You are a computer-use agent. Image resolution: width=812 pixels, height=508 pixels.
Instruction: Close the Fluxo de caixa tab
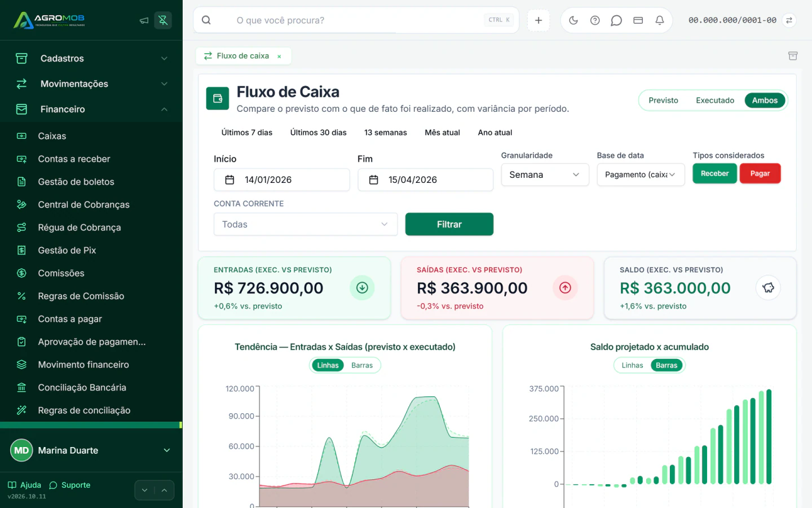click(279, 56)
